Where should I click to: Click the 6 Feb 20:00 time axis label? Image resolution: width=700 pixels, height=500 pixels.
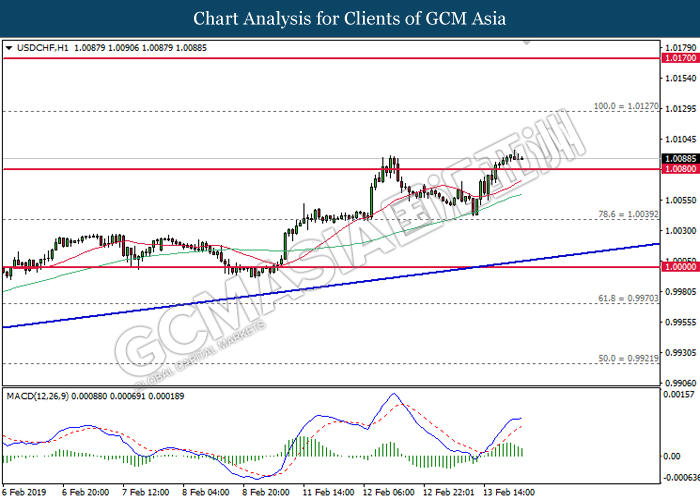85,492
